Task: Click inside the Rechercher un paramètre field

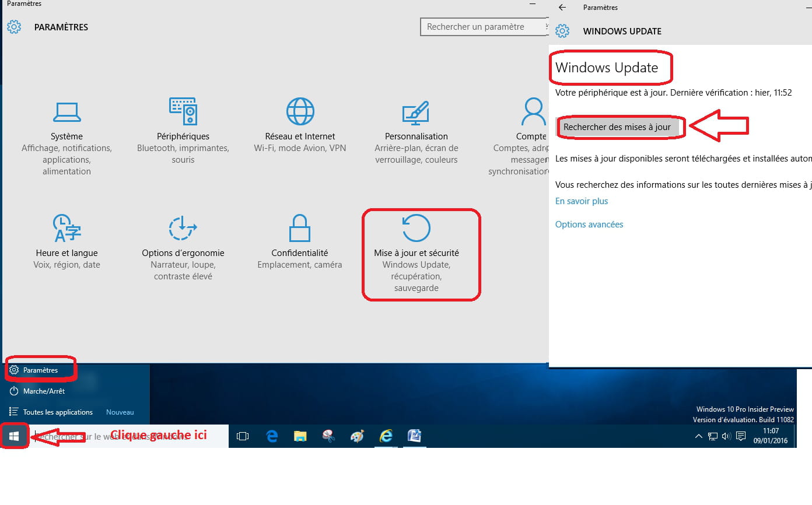Action: (x=484, y=27)
